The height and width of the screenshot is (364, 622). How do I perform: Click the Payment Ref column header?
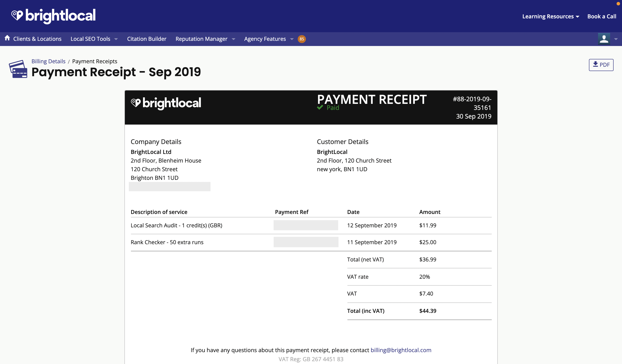pyautogui.click(x=291, y=212)
